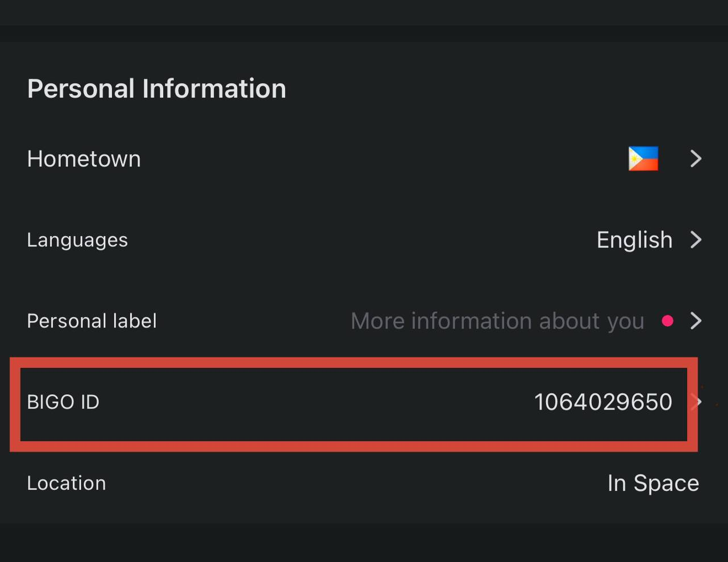Tap the Philippines flag icon

(x=643, y=159)
